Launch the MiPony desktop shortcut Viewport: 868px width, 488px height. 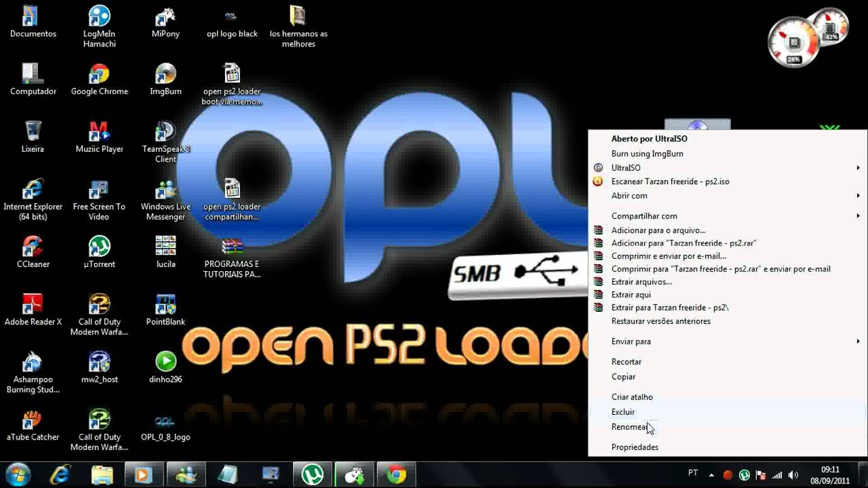165,22
